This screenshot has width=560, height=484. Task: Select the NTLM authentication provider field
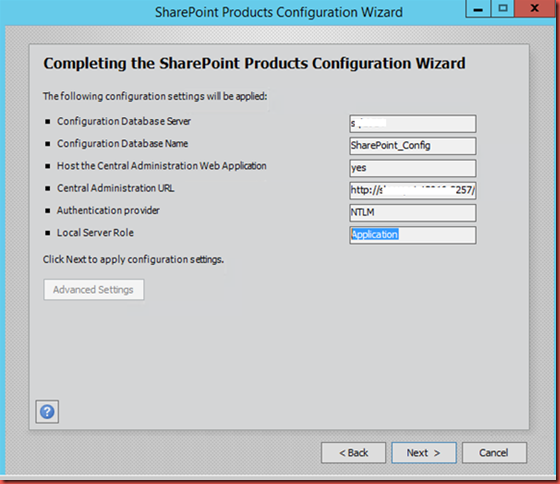click(412, 213)
